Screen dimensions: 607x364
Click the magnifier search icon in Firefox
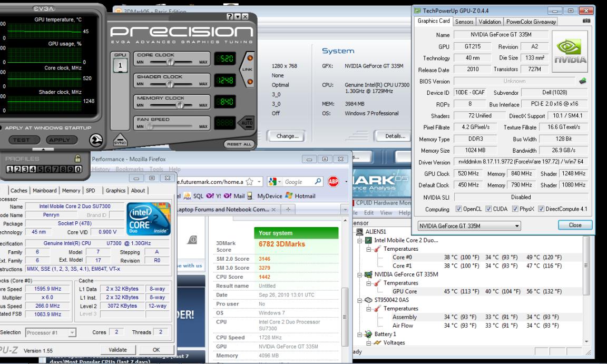(x=318, y=181)
